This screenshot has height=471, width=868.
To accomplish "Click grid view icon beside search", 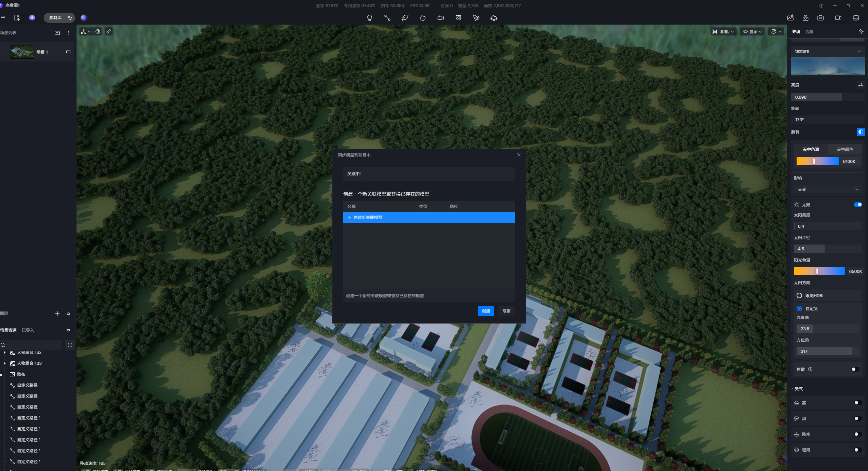I will (x=70, y=345).
